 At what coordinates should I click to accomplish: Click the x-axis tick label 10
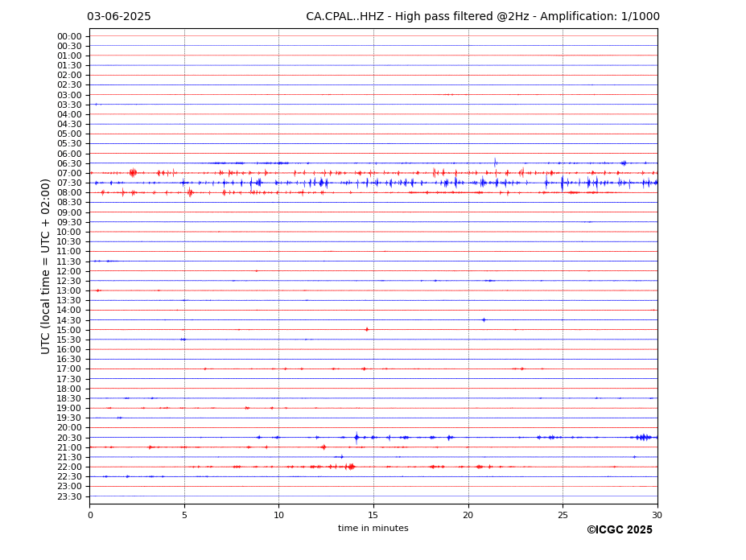pyautogui.click(x=278, y=515)
